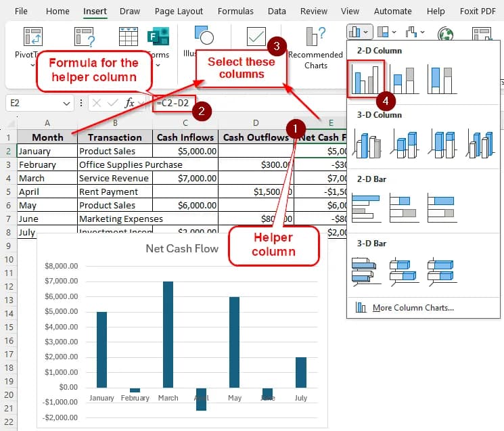
Task: Click the Maps chart globe icon
Action: (445, 33)
